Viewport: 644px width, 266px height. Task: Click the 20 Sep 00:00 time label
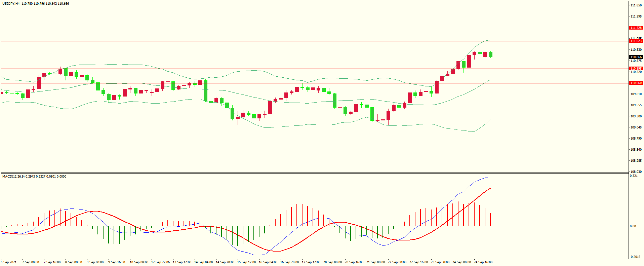332,262
